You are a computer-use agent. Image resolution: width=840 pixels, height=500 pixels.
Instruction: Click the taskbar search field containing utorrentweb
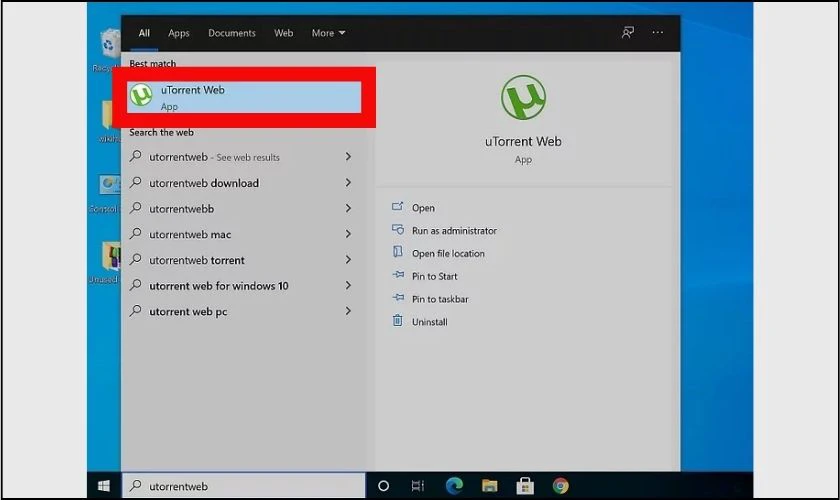(x=244, y=486)
